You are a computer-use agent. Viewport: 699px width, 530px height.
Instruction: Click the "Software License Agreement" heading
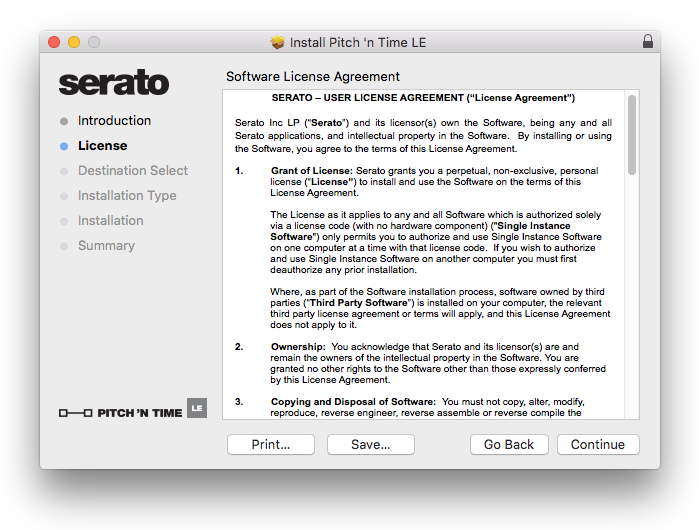[x=312, y=77]
